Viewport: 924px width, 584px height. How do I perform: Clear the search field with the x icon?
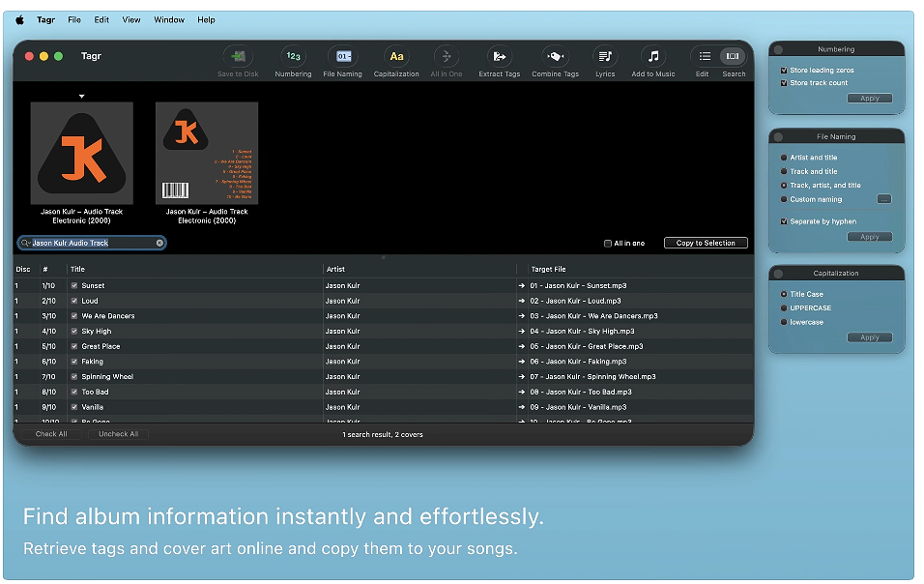tap(159, 243)
